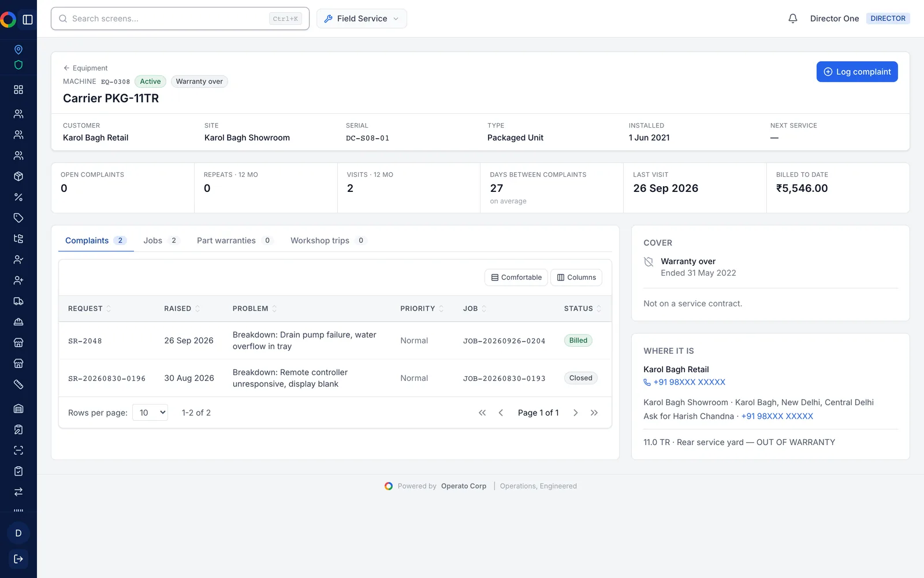Focus the Search screens input
The image size is (924, 578).
click(x=180, y=18)
